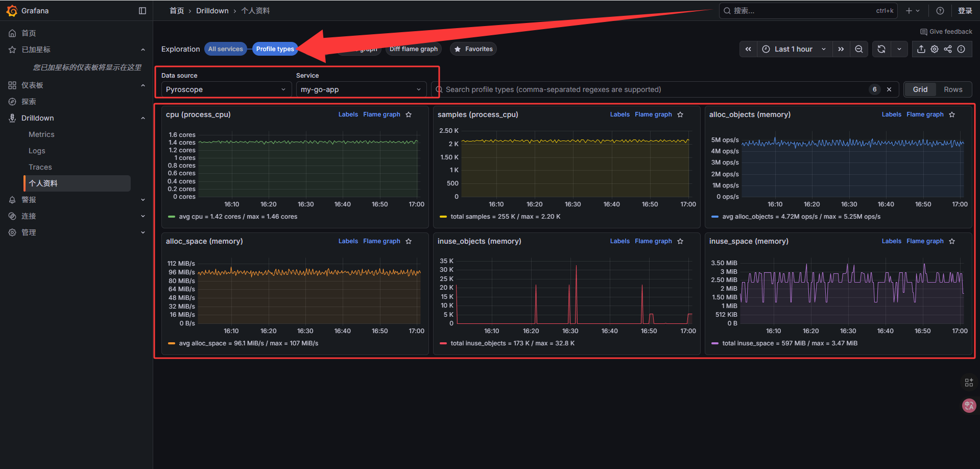Screen dimensions: 980x469
Task: Switch layout to Rows view
Action: [x=952, y=89]
